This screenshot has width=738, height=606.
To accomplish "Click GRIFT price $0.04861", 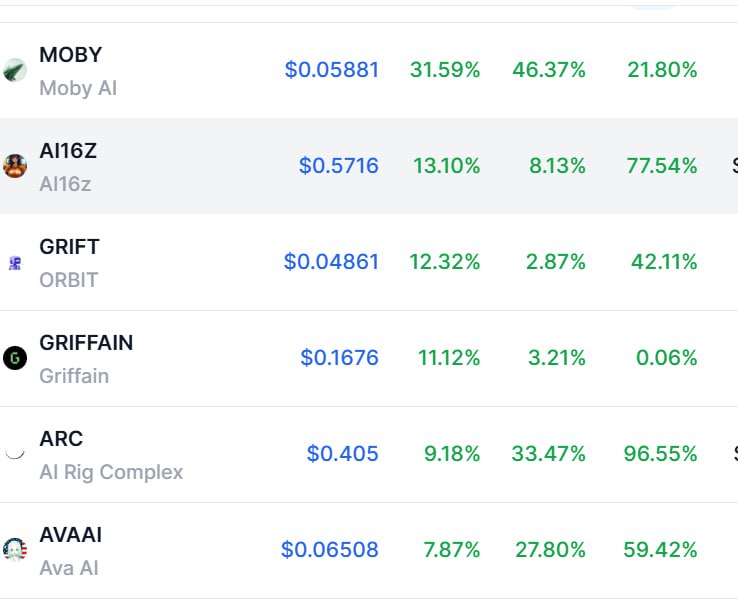I will click(331, 262).
